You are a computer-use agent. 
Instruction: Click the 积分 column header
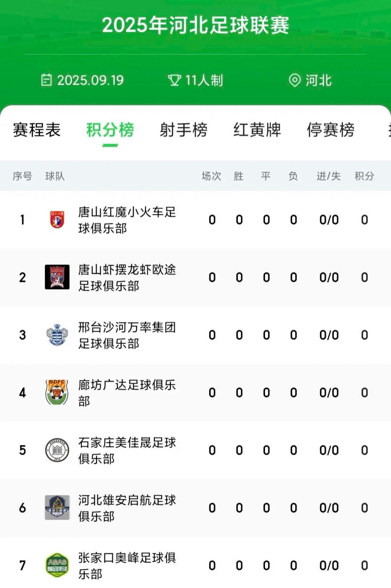364,176
